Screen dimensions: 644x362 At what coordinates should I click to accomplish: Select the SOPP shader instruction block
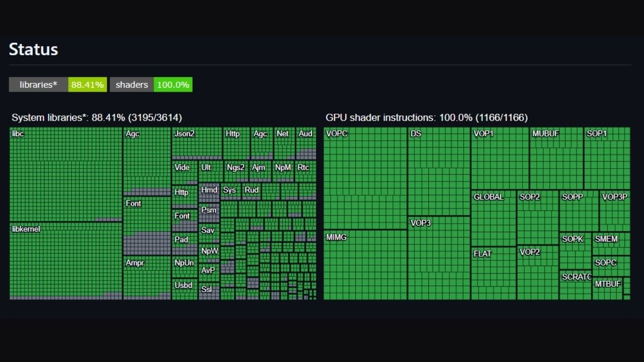[579, 211]
